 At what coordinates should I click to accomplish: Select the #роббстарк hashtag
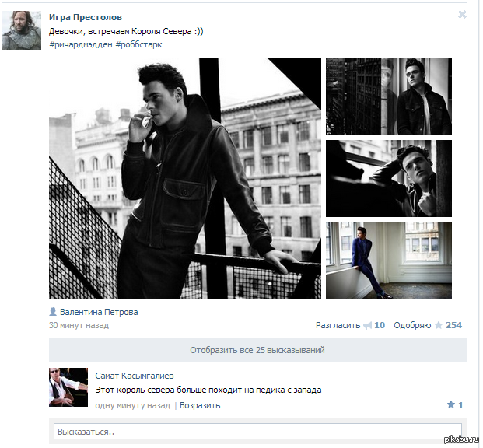tap(138, 44)
